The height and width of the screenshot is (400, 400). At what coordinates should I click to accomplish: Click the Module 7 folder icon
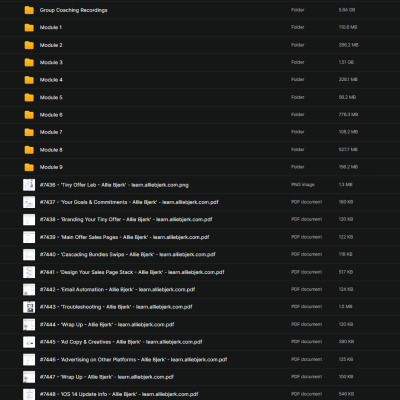point(29,132)
